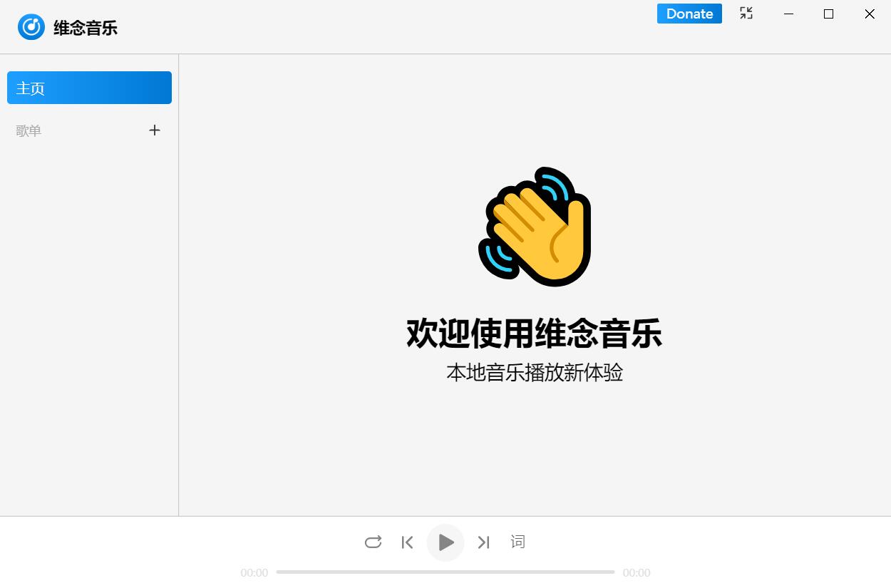Click the 歌单 section label
891x588 pixels.
point(29,130)
